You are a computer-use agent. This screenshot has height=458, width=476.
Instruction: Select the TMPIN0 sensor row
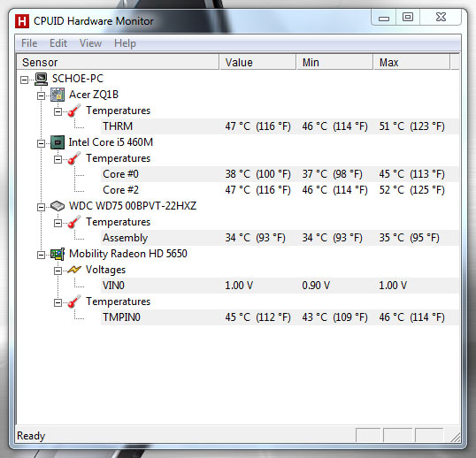point(280,317)
